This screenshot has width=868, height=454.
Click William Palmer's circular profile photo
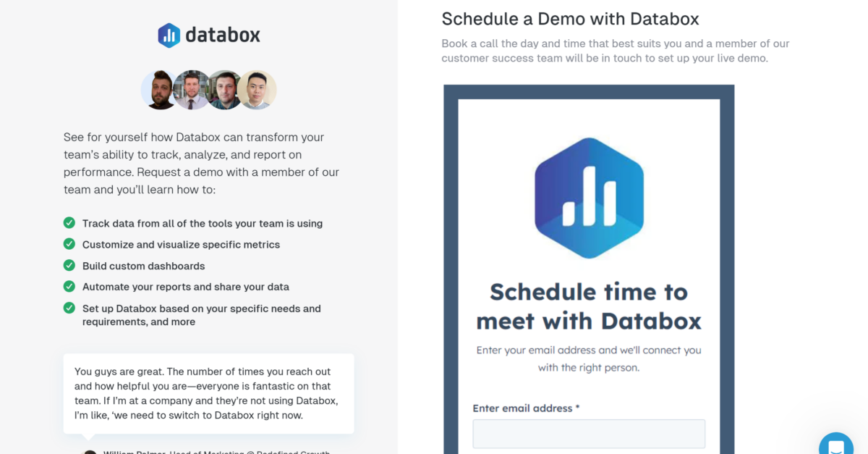90,452
